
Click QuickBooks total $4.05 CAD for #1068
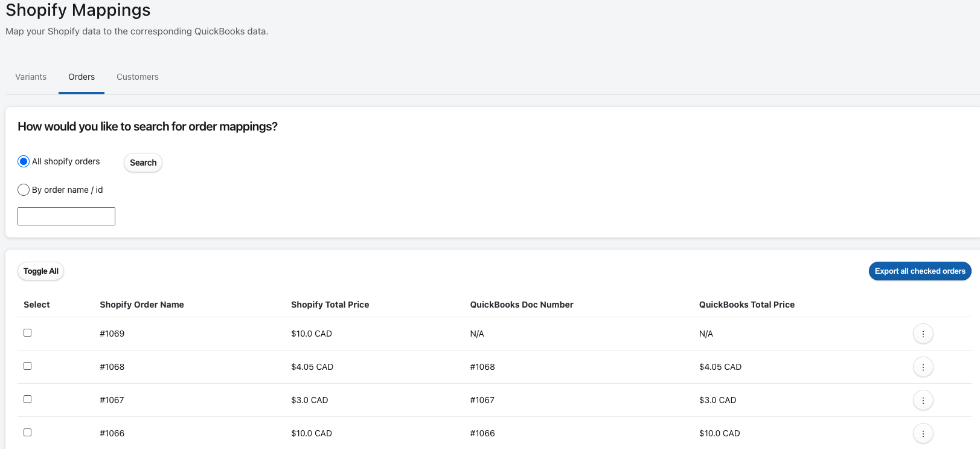pyautogui.click(x=720, y=367)
